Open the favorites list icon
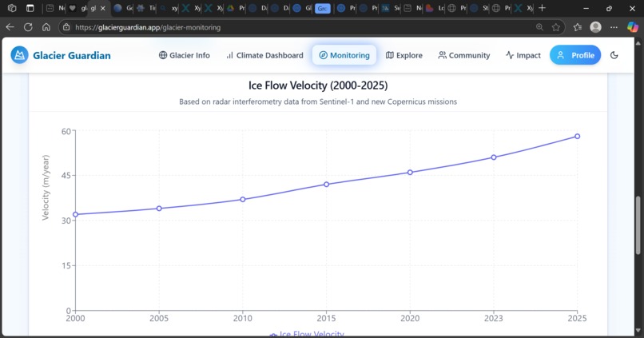The height and width of the screenshot is (338, 644). (x=578, y=27)
